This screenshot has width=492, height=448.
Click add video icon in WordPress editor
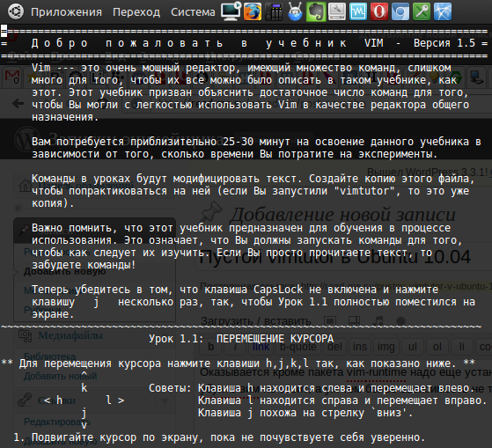354,320
